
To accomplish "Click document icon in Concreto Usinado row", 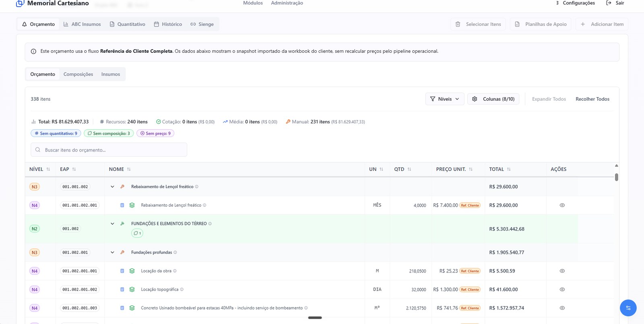I will pyautogui.click(x=122, y=308).
